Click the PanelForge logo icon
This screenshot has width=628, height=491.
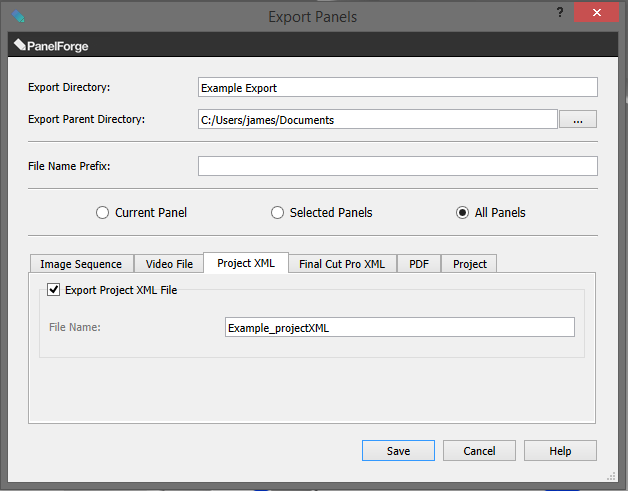click(x=20, y=45)
